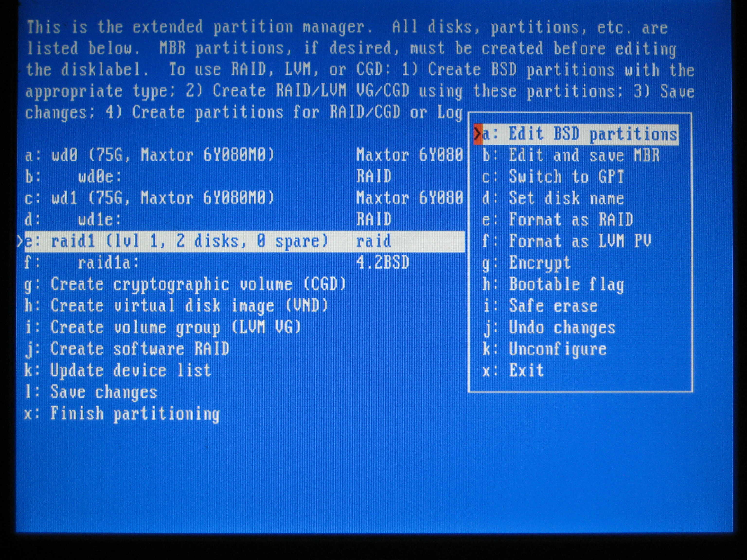The image size is (747, 560).
Task: Click 'RAID' type text on wd0e row
Action: [x=374, y=177]
